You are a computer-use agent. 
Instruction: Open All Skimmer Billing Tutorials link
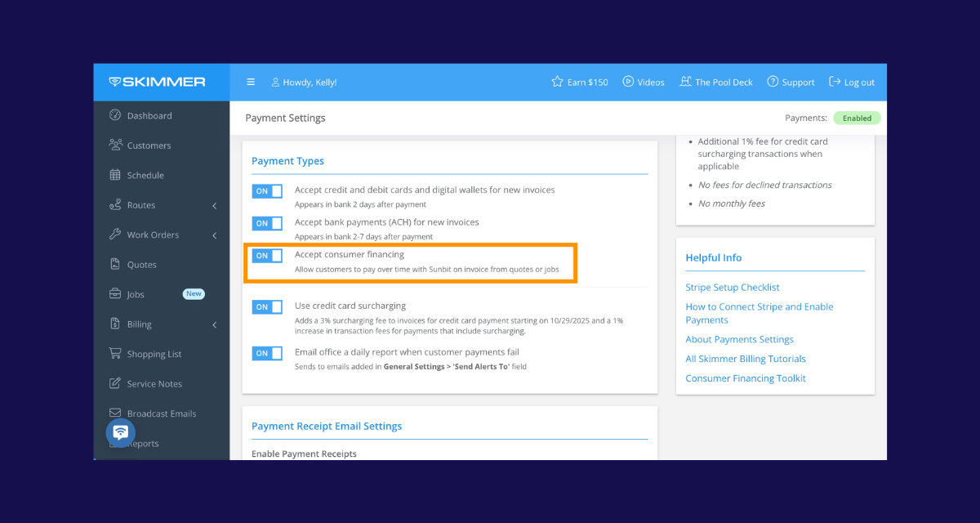pyautogui.click(x=746, y=359)
